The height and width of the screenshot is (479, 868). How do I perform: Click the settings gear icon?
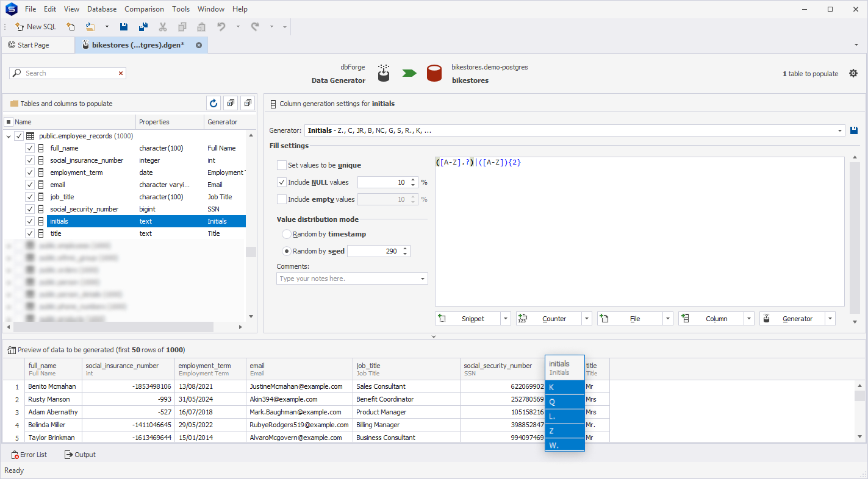[x=853, y=73]
